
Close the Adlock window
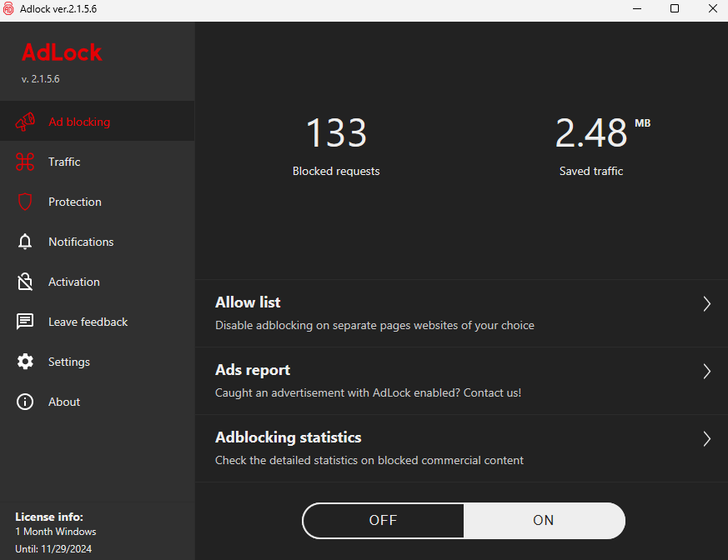(713, 9)
